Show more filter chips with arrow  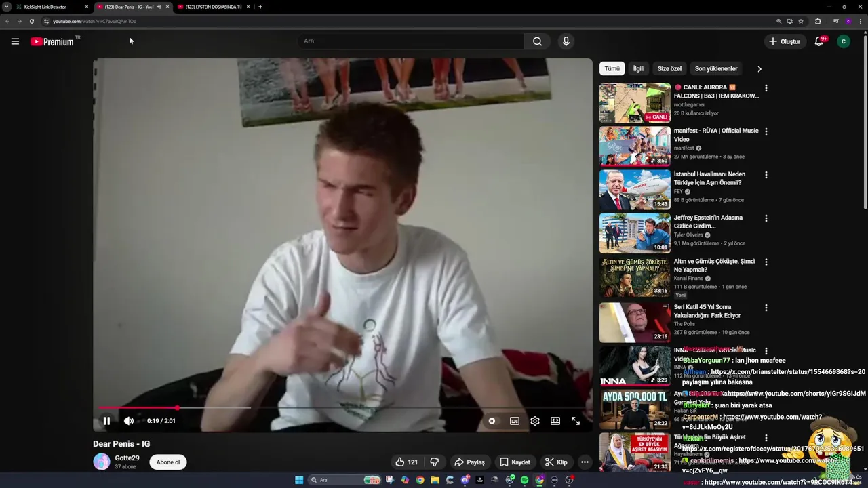coord(759,68)
